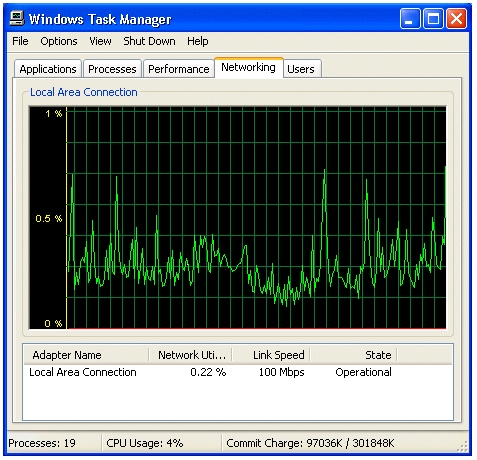Open the View menu
Viewport: 477px width, 460px height.
[x=100, y=41]
